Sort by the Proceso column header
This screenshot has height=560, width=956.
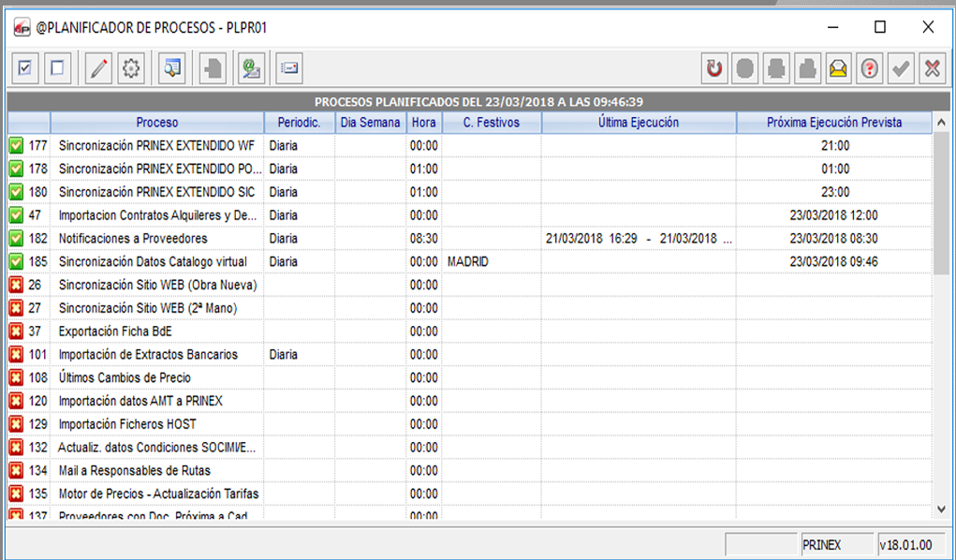(156, 123)
